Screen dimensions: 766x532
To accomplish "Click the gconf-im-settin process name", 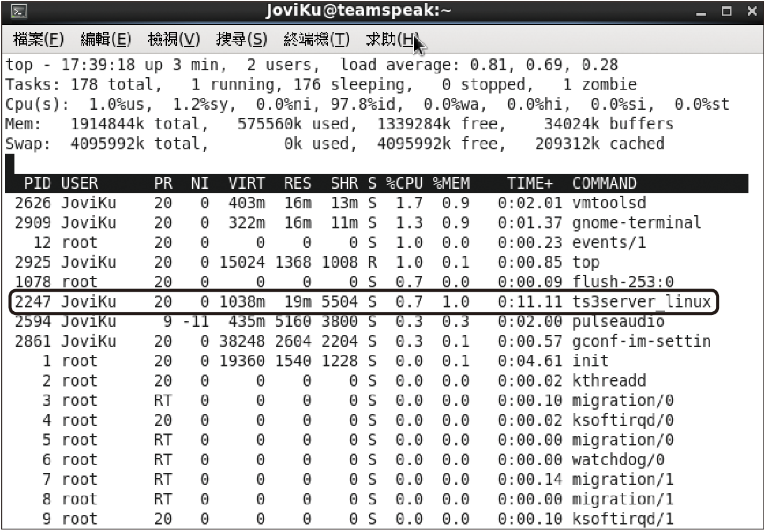I will [x=642, y=342].
